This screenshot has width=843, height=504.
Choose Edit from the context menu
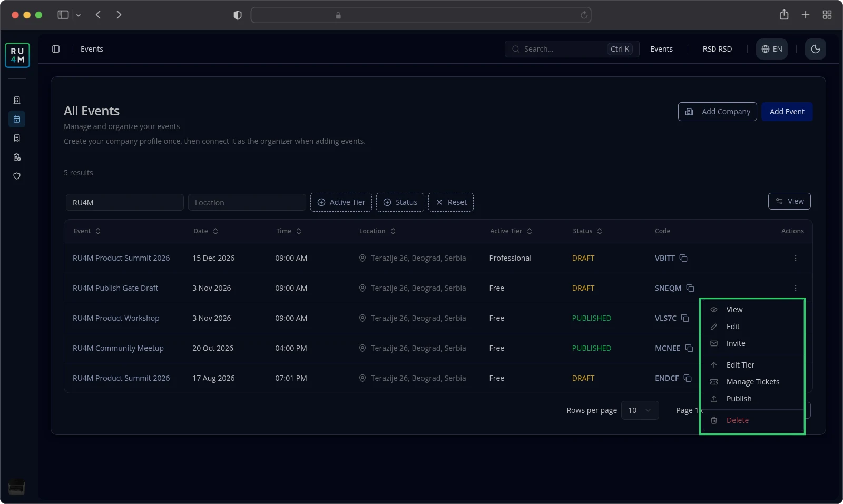pyautogui.click(x=753, y=327)
